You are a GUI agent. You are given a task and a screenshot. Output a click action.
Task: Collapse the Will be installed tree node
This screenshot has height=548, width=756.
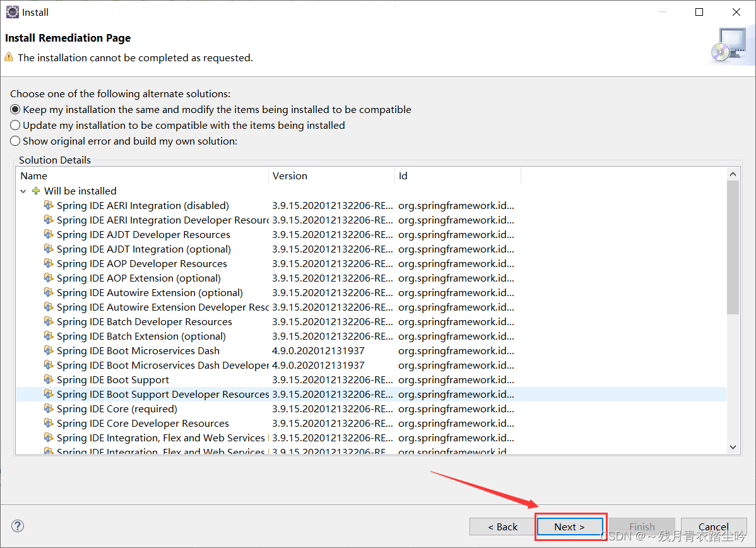click(23, 191)
